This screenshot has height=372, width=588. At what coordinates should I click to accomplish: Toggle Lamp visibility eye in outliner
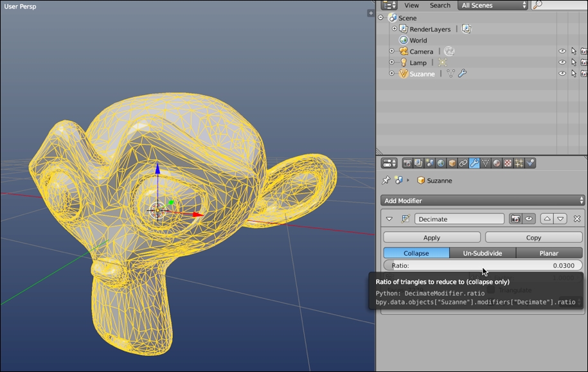point(562,62)
